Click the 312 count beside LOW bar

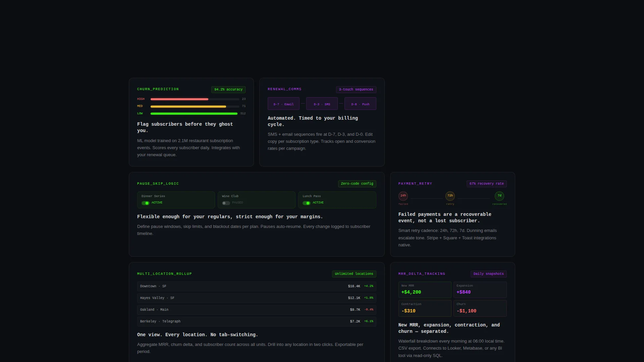pos(243,114)
